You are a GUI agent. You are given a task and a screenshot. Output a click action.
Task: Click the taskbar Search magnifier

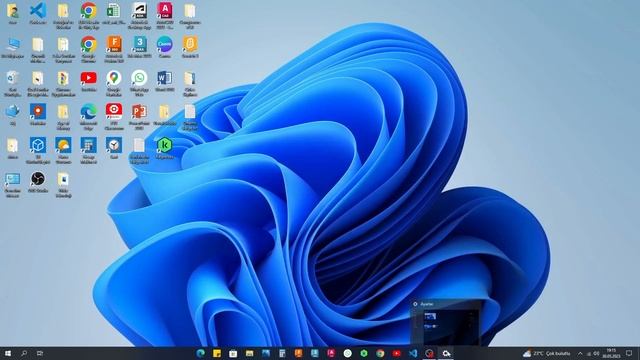click(24, 353)
